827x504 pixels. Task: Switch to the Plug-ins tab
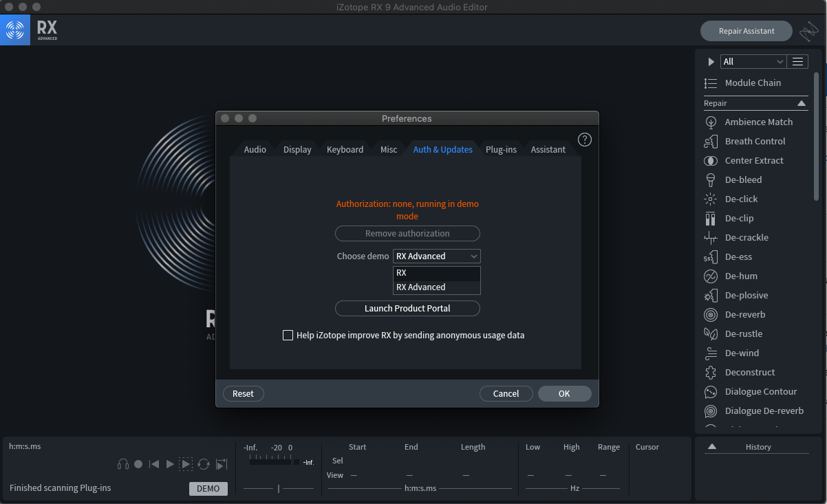point(501,149)
